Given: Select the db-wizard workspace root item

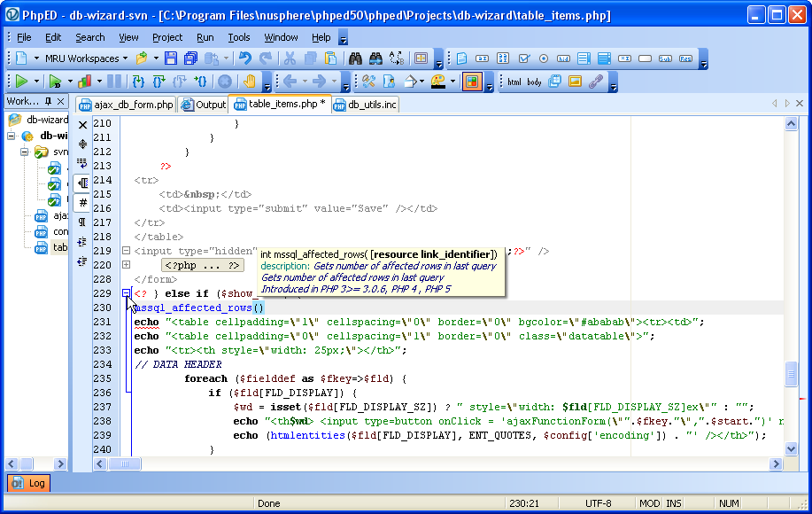Looking at the screenshot, I should (39, 120).
